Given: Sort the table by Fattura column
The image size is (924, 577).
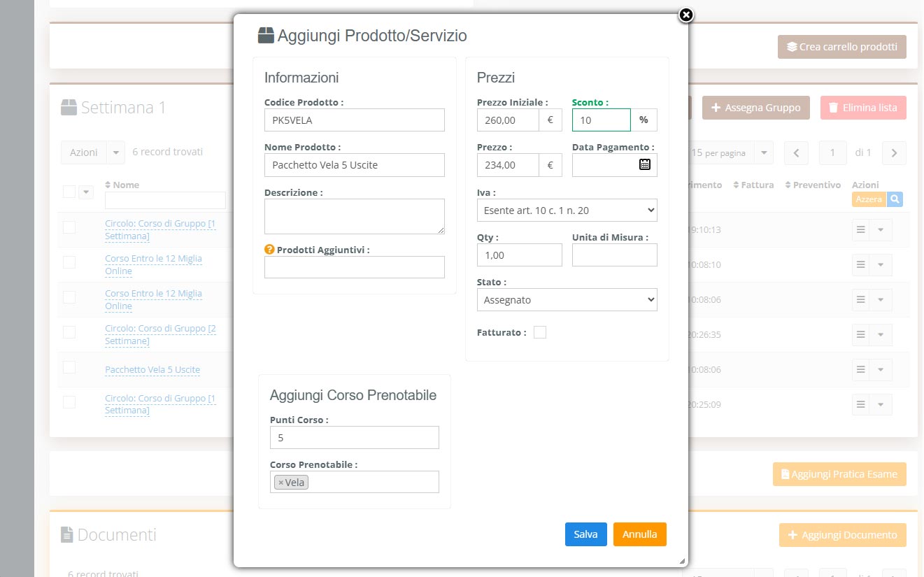Looking at the screenshot, I should (x=753, y=185).
